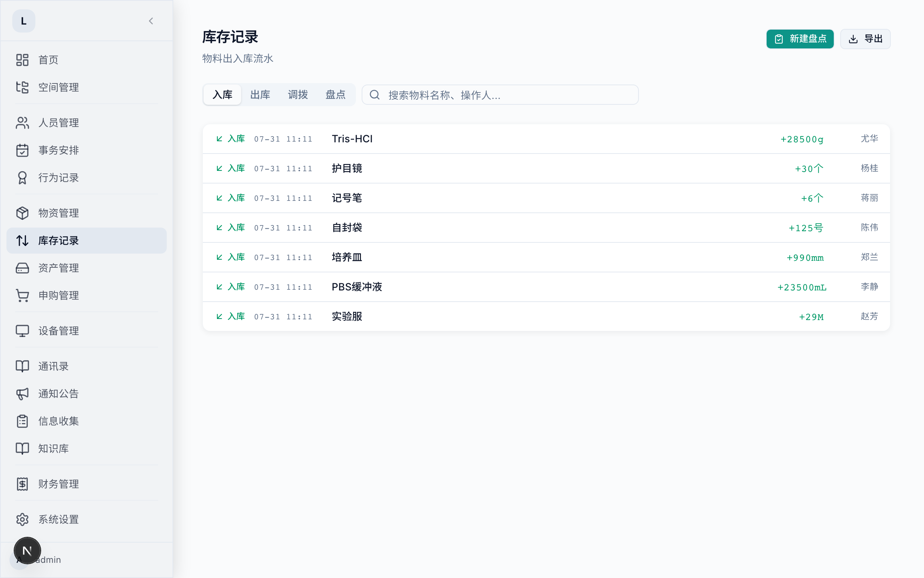This screenshot has width=924, height=578.
Task: Open 物资管理 box icon
Action: click(22, 213)
